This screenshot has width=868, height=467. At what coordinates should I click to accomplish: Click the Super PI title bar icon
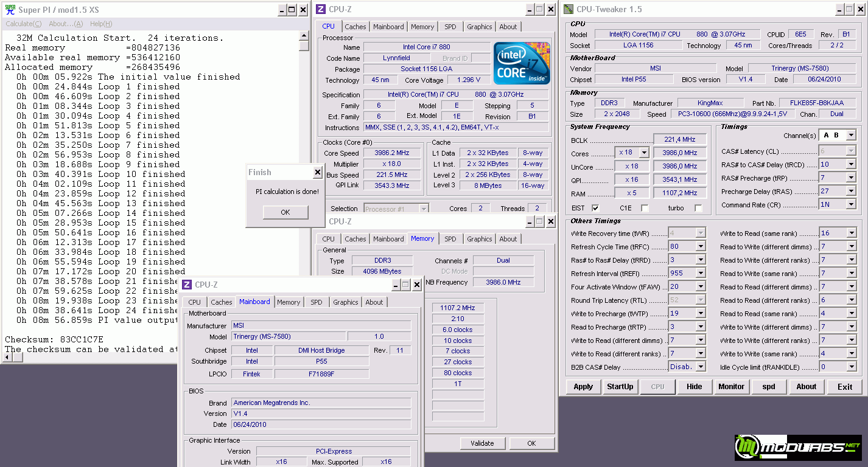[x=10, y=9]
